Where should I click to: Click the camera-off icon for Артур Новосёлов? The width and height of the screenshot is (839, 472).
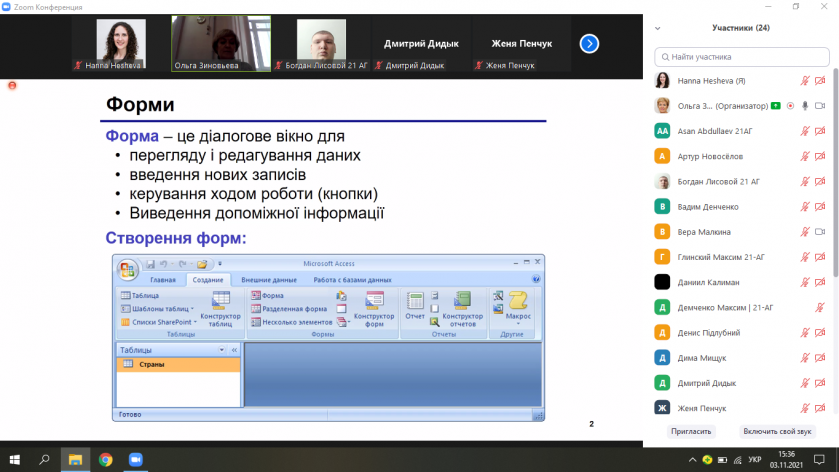pos(820,156)
